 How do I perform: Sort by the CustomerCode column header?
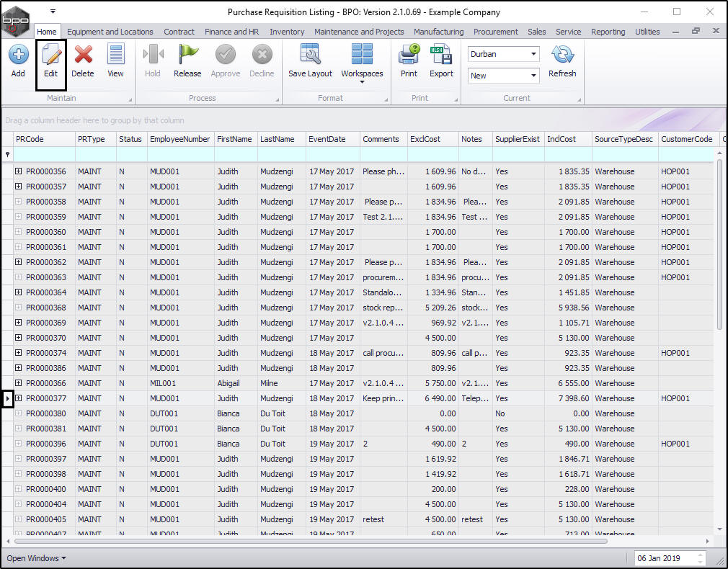point(688,139)
